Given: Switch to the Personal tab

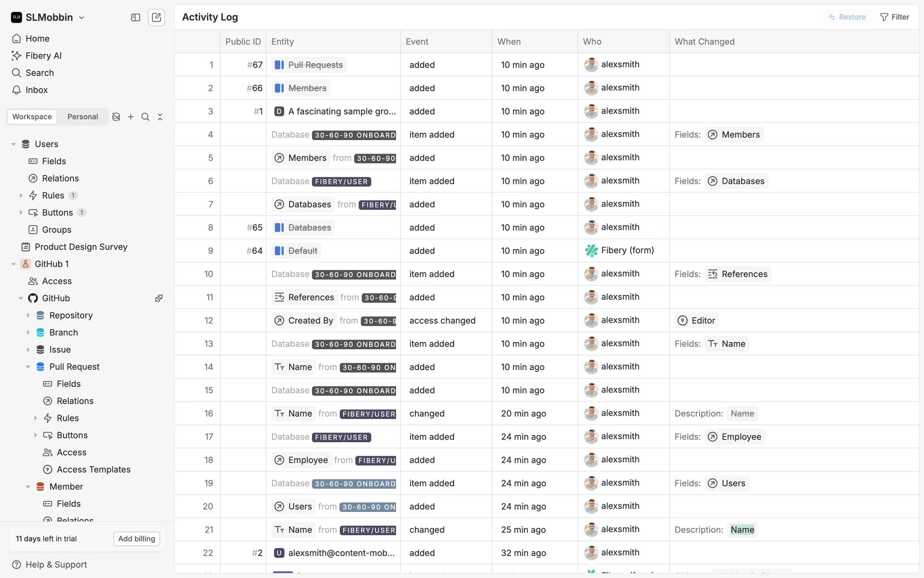Looking at the screenshot, I should [82, 117].
